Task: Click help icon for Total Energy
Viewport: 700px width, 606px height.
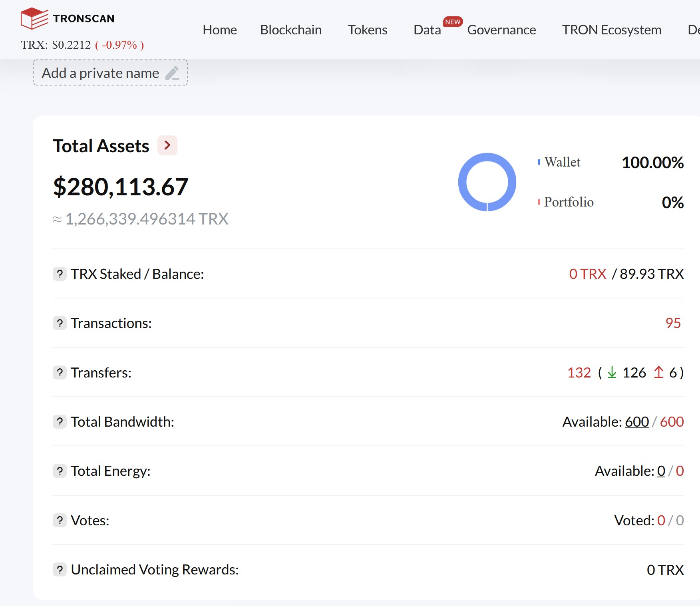Action: point(60,471)
